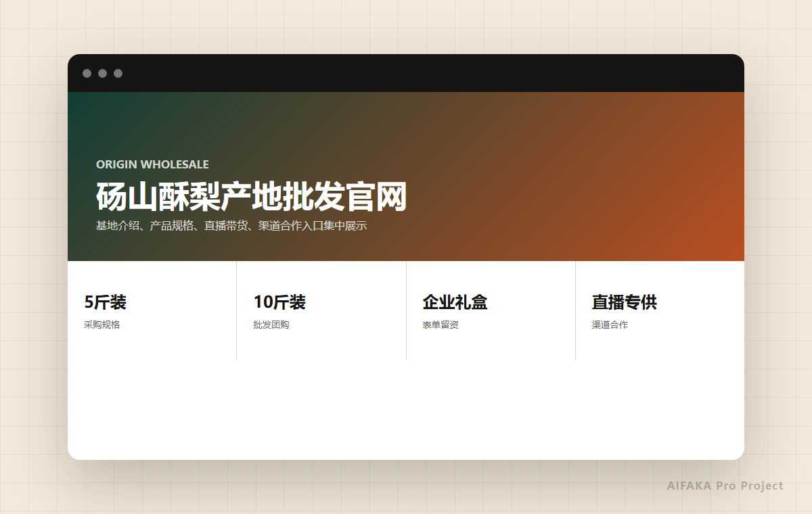Select the 表单留资 caption text

click(x=440, y=325)
